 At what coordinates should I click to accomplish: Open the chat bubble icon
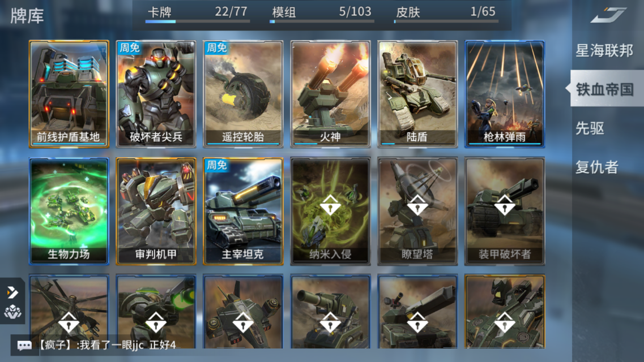coord(24,345)
